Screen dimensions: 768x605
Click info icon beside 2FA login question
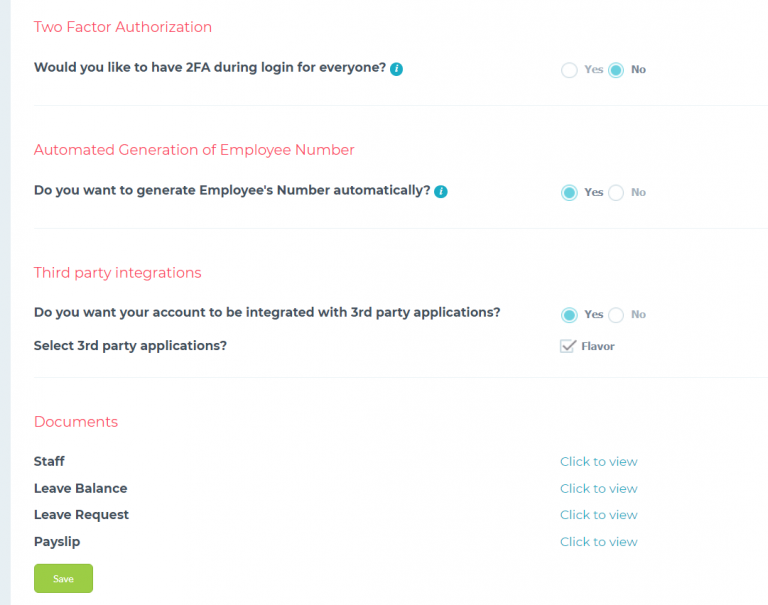pyautogui.click(x=396, y=69)
